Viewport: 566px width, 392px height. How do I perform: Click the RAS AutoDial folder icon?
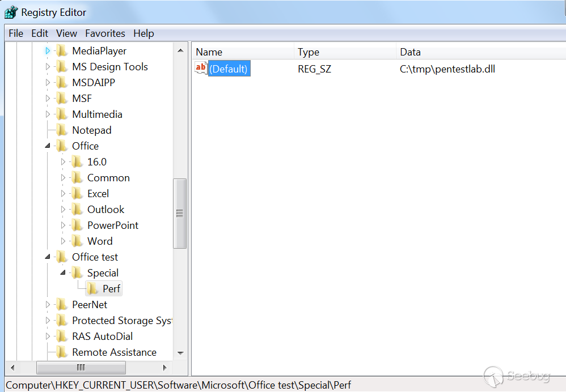point(62,336)
